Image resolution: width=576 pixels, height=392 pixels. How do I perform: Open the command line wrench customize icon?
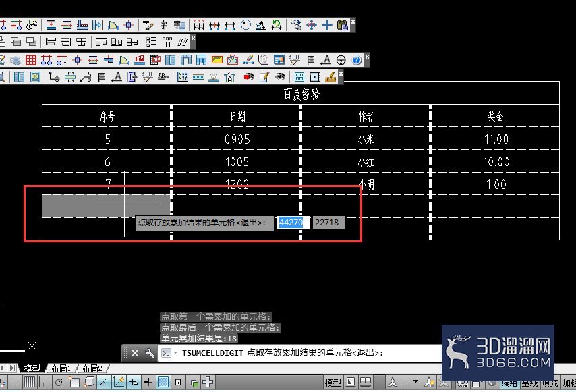150,353
